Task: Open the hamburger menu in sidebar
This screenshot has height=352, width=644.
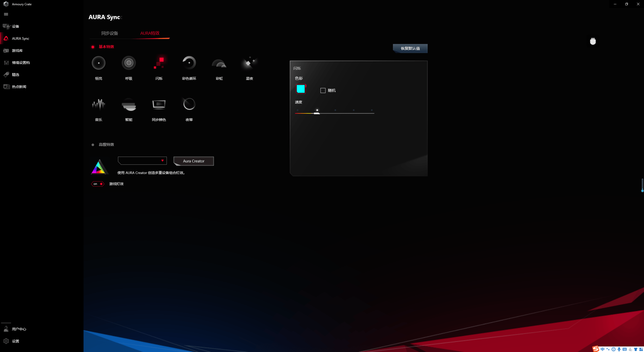Action: (6, 14)
